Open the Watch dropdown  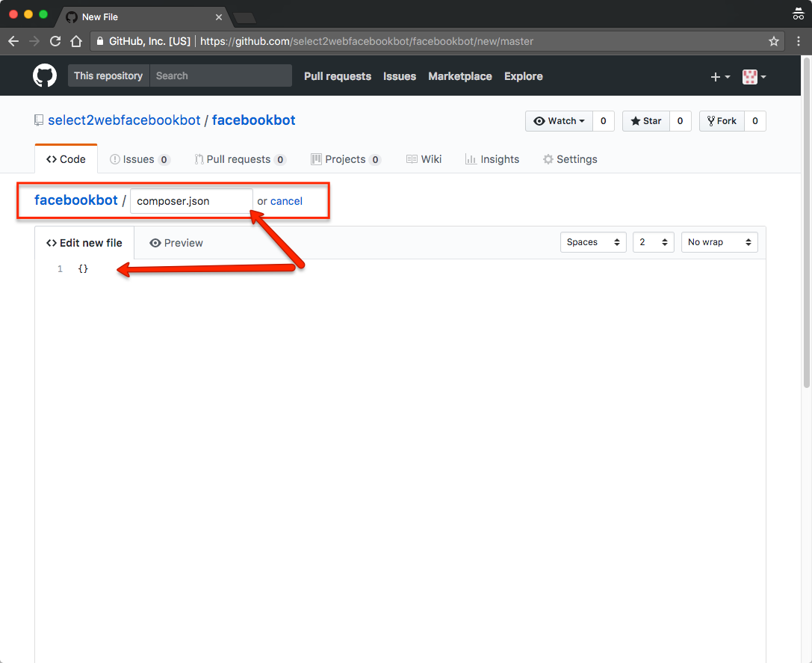click(559, 121)
